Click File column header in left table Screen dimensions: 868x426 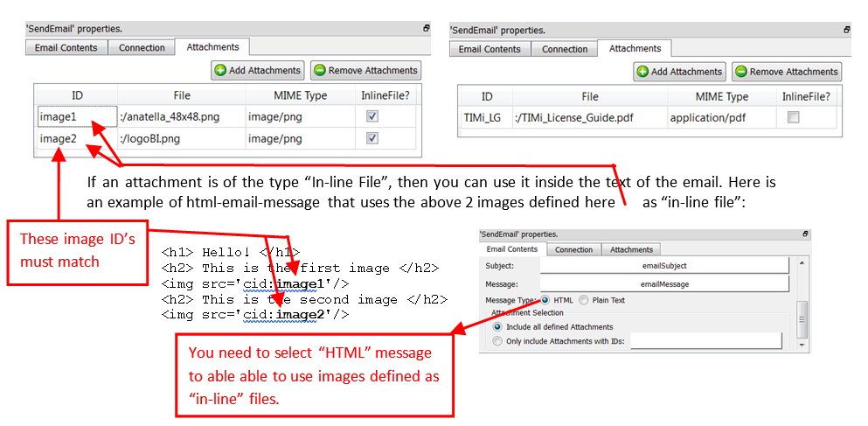[x=182, y=96]
